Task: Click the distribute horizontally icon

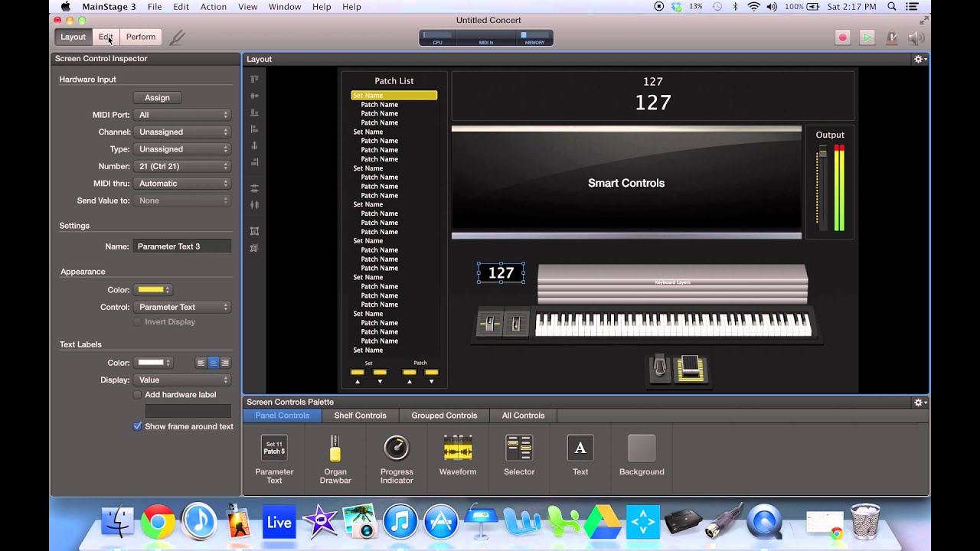Action: click(x=255, y=204)
